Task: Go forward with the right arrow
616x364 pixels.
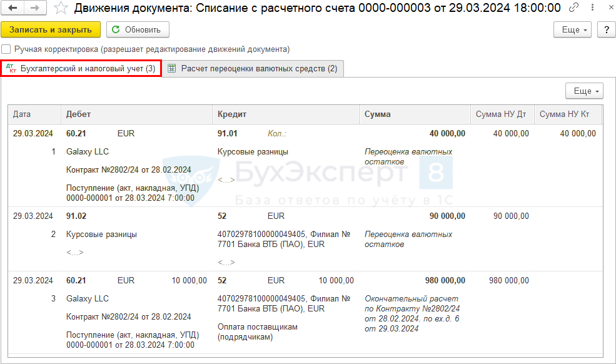Action: [34, 8]
